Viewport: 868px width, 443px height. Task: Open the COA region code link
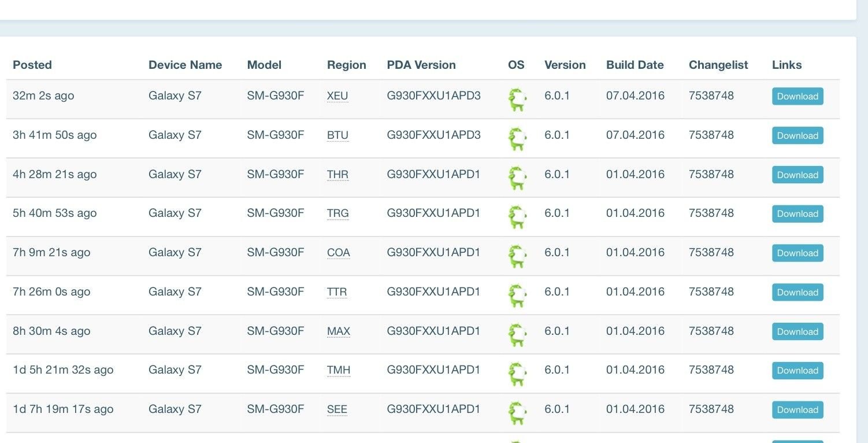[339, 253]
